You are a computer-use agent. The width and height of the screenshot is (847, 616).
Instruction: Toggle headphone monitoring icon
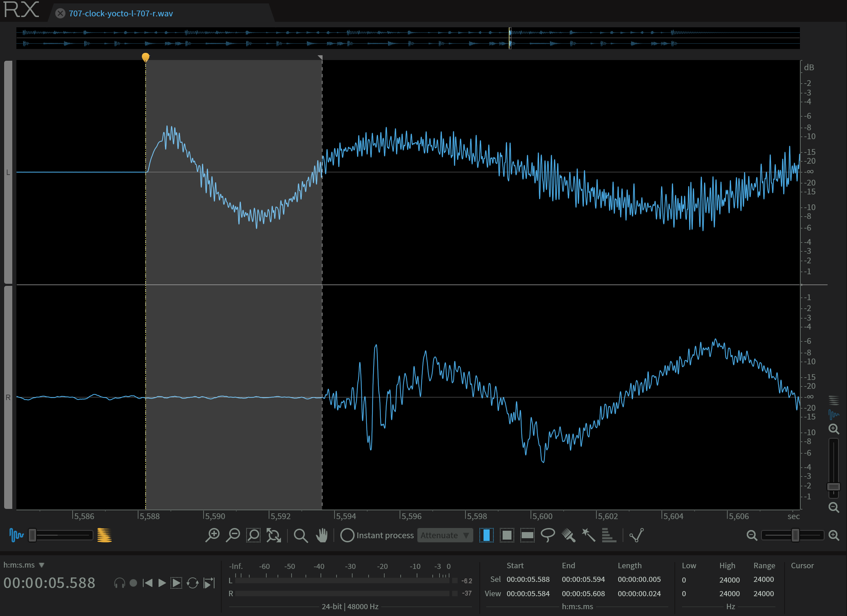(119, 583)
